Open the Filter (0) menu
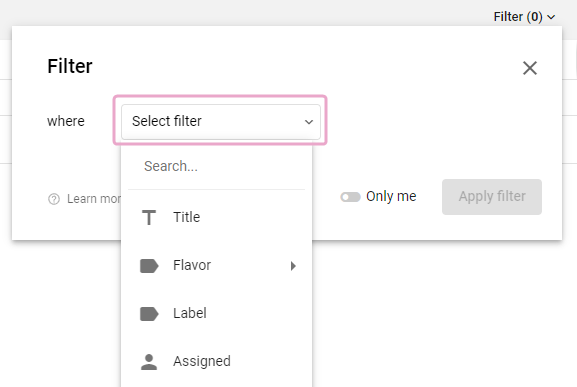 (524, 17)
